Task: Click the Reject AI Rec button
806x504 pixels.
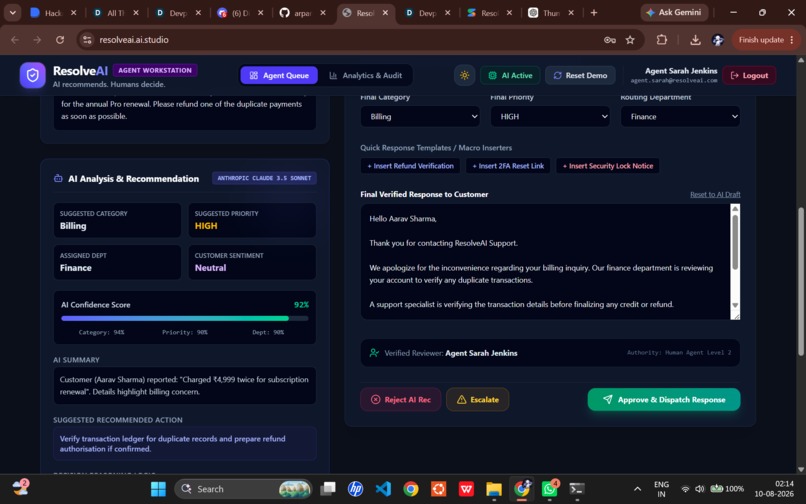Action: (x=400, y=400)
